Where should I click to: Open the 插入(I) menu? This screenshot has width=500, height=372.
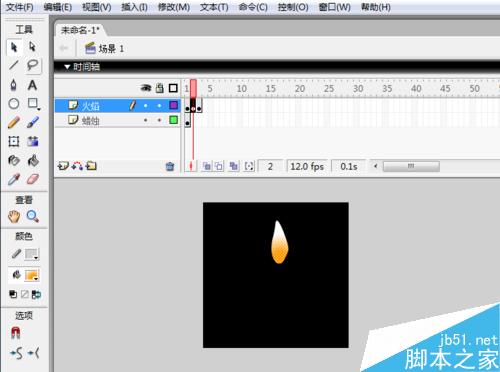coord(134,7)
